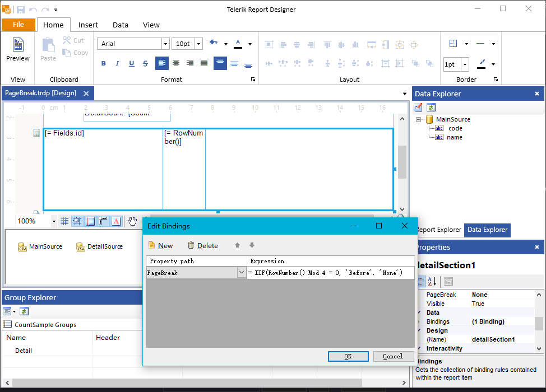Toggle Italic formatting

click(117, 63)
